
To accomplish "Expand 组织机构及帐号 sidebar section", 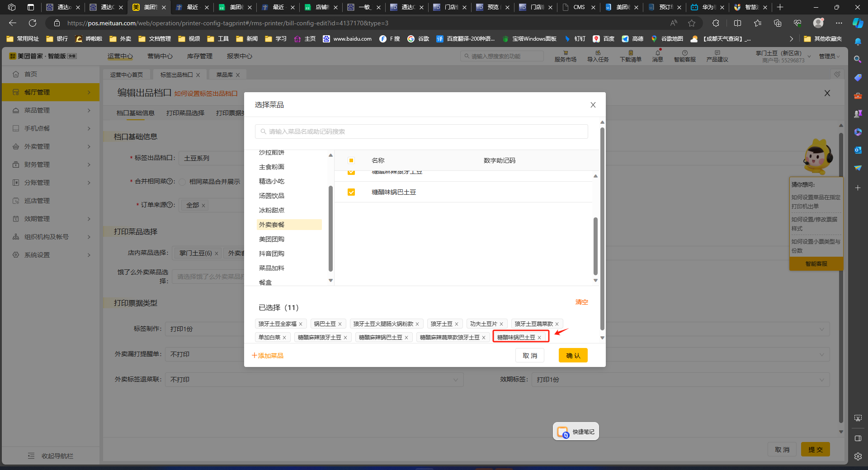I will click(51, 237).
